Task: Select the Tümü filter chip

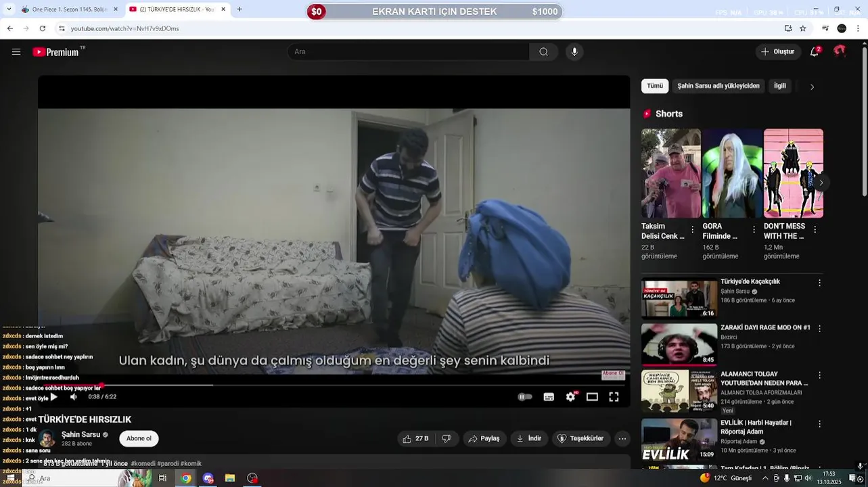Action: (655, 86)
